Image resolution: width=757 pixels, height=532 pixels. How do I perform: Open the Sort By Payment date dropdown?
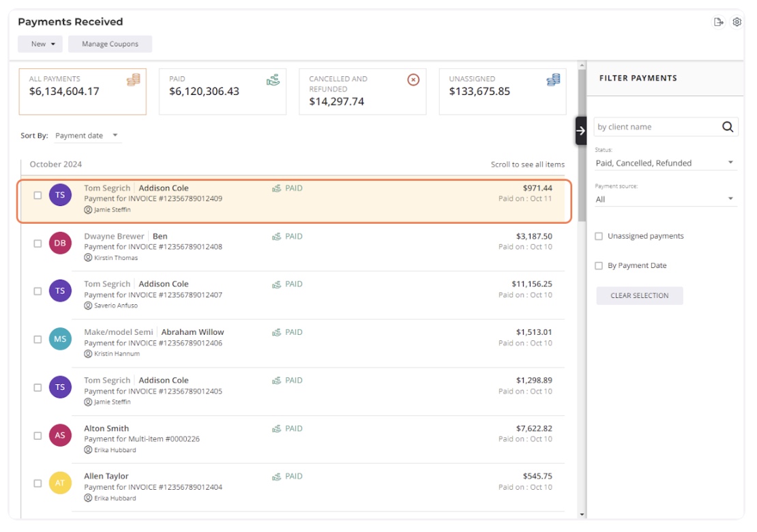87,136
